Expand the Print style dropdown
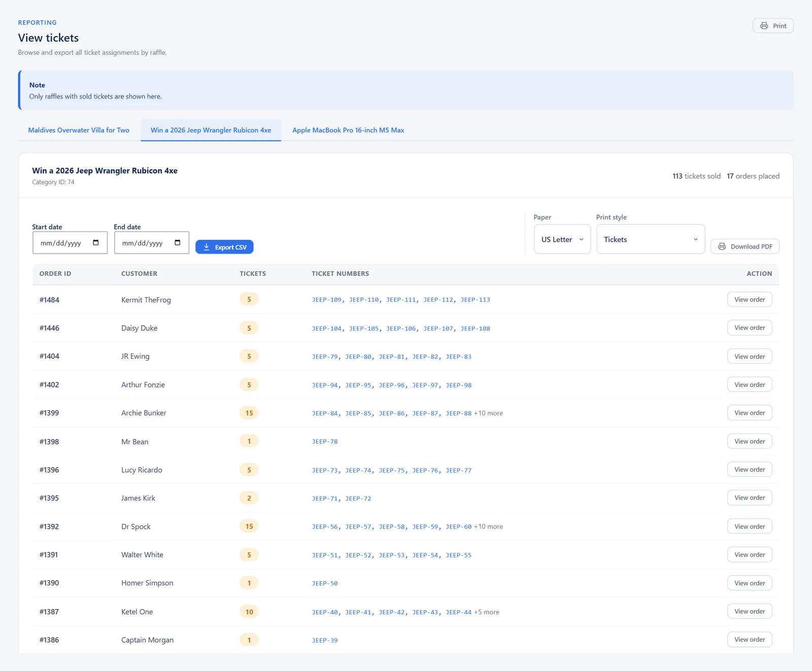Screen dimensions: 812x671 point(651,239)
